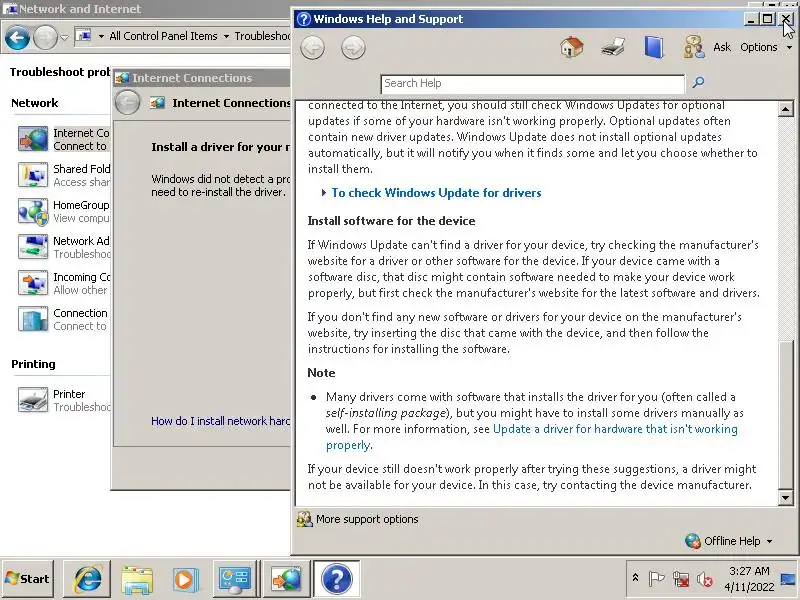Click the Start button
This screenshot has height=600, width=800.
(28, 579)
